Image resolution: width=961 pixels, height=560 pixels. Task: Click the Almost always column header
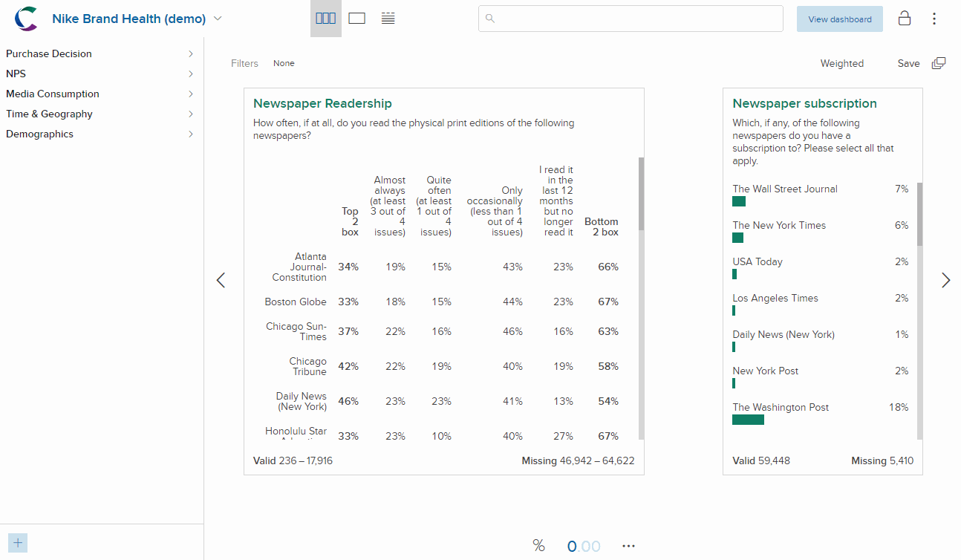click(x=388, y=206)
